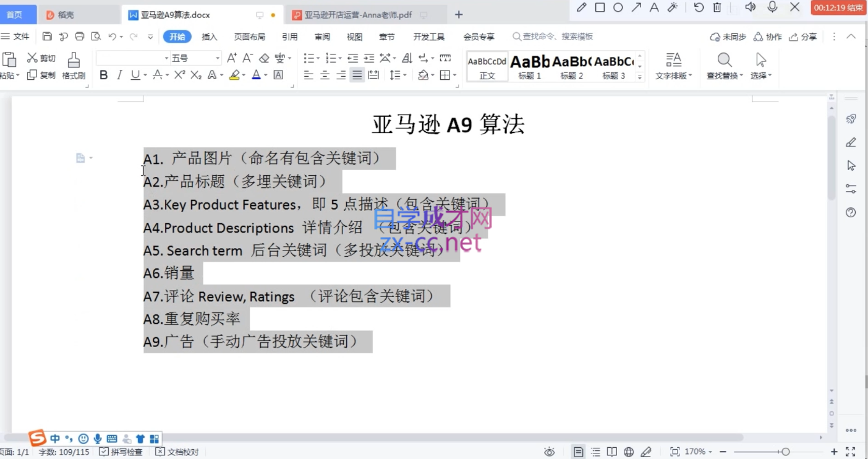Apply subscript X₂ formatting
Image resolution: width=868 pixels, height=459 pixels.
pyautogui.click(x=196, y=75)
